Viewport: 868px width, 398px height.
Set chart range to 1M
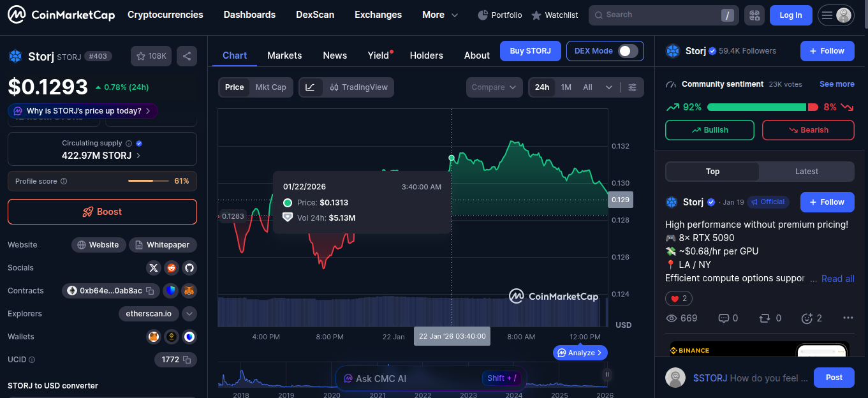[x=566, y=87]
